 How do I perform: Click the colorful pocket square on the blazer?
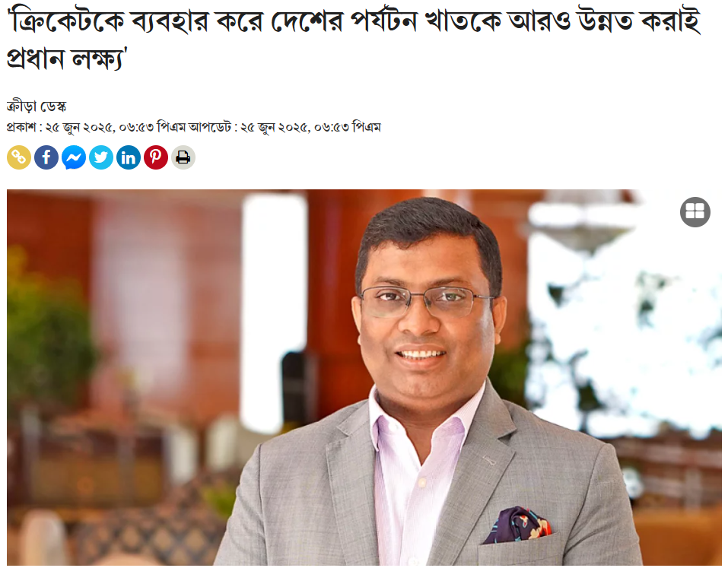click(518, 525)
